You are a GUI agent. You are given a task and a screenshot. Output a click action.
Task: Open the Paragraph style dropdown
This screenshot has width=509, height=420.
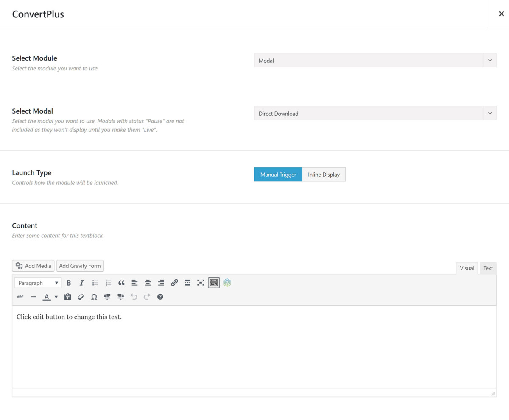click(37, 283)
